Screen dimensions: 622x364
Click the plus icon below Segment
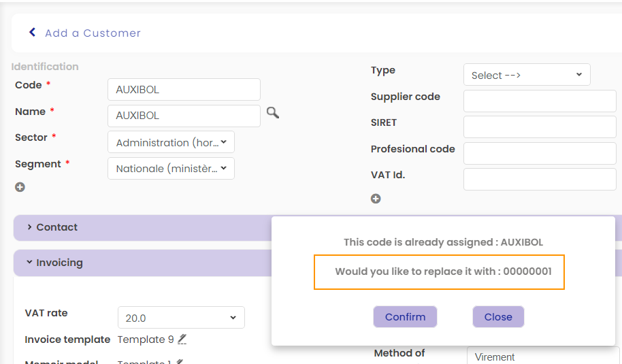pos(20,187)
